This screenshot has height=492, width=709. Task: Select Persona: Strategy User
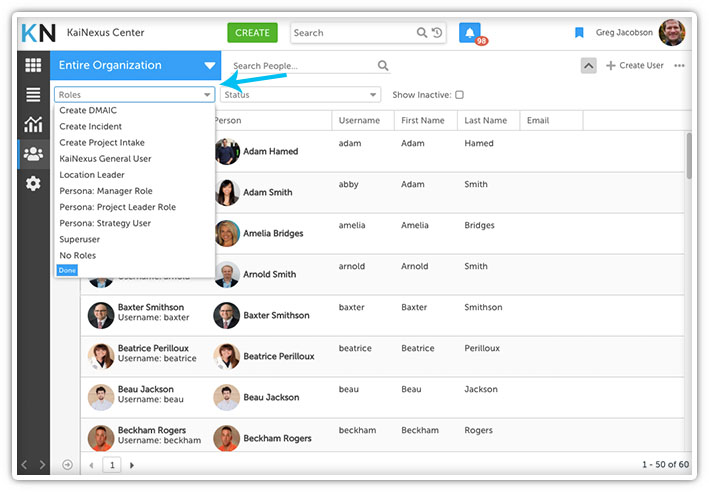click(x=105, y=223)
